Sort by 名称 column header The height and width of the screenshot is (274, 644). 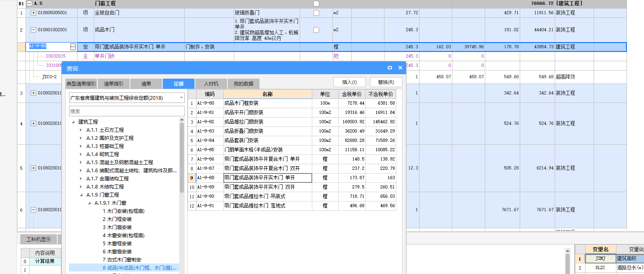(x=268, y=94)
